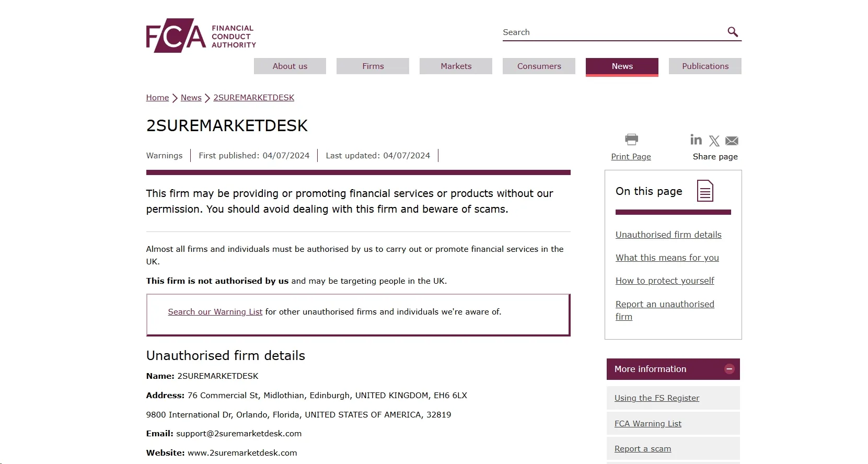Click the Warnings label
Viewport: 868px width, 464px height.
click(165, 156)
